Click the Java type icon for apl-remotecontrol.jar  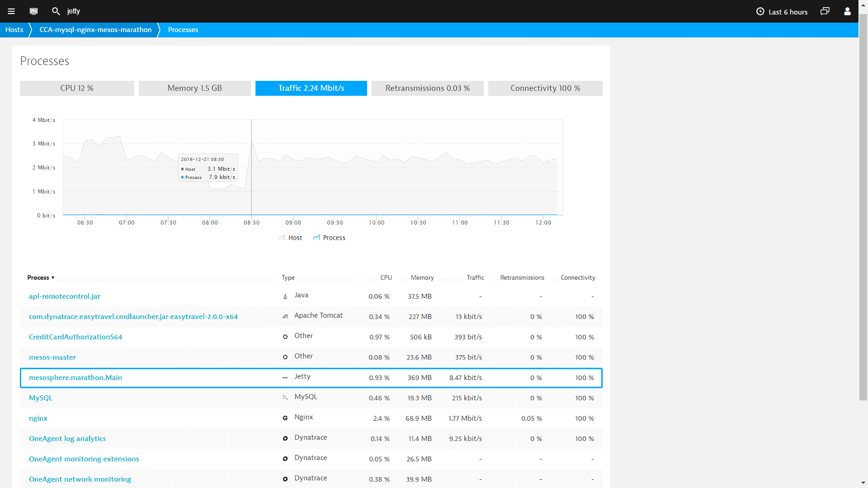pyautogui.click(x=285, y=297)
